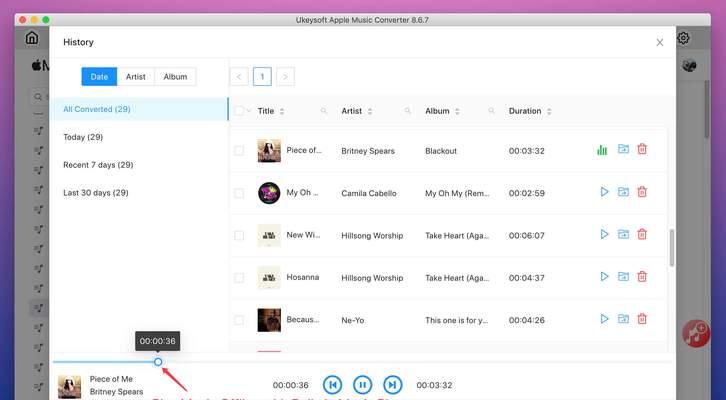Click the Camila Cabello artist cell
This screenshot has width=726, height=400.
(369, 194)
